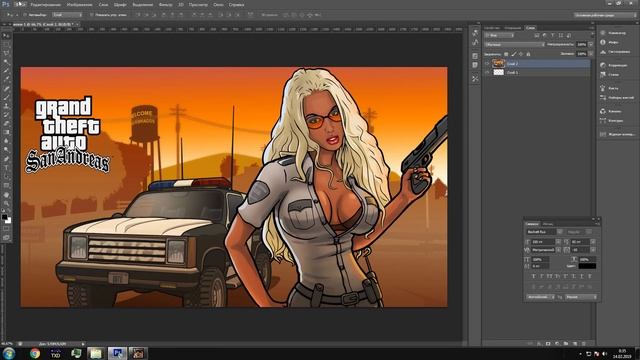The width and height of the screenshot is (640, 360).
Task: Open the text color swatch in Character panel
Action: click(587, 266)
